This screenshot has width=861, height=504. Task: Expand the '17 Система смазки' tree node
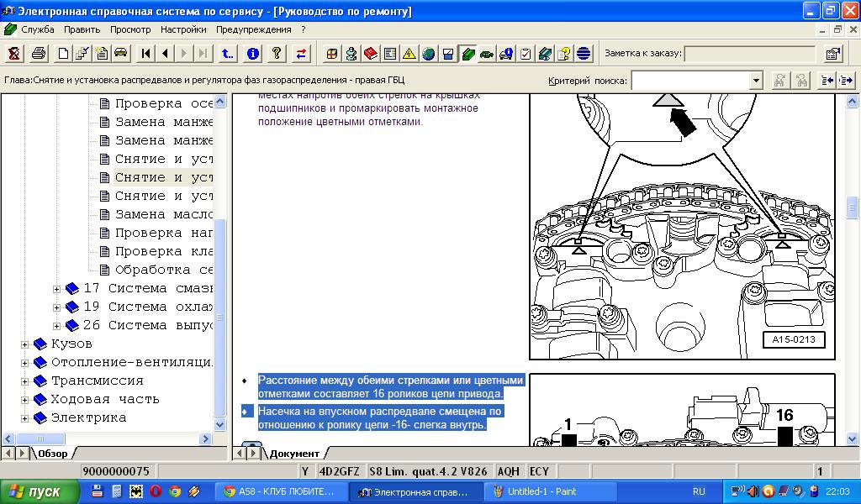[57, 289]
